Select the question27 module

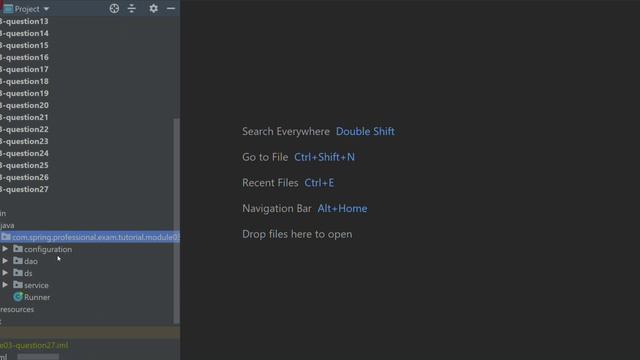(x=24, y=189)
